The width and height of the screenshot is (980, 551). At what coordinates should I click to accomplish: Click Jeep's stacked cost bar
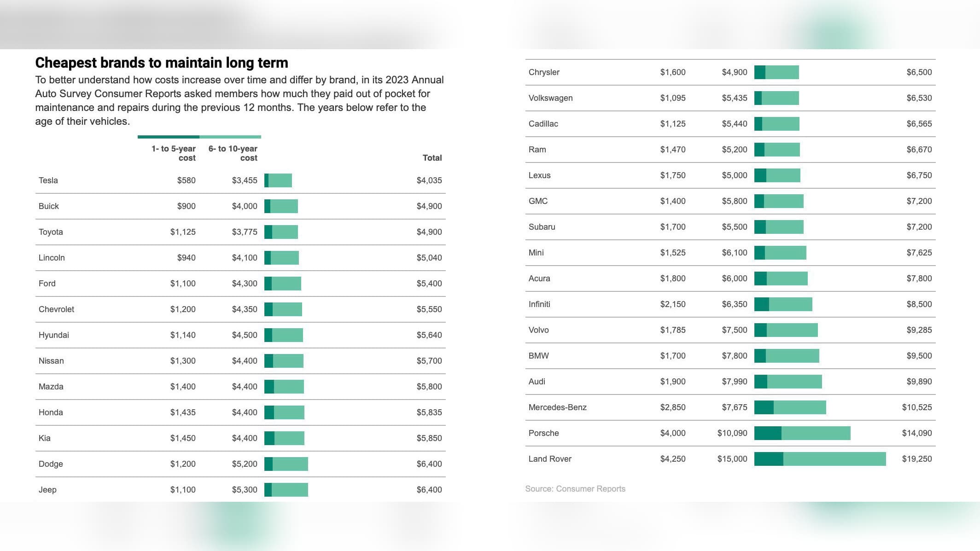pyautogui.click(x=286, y=490)
